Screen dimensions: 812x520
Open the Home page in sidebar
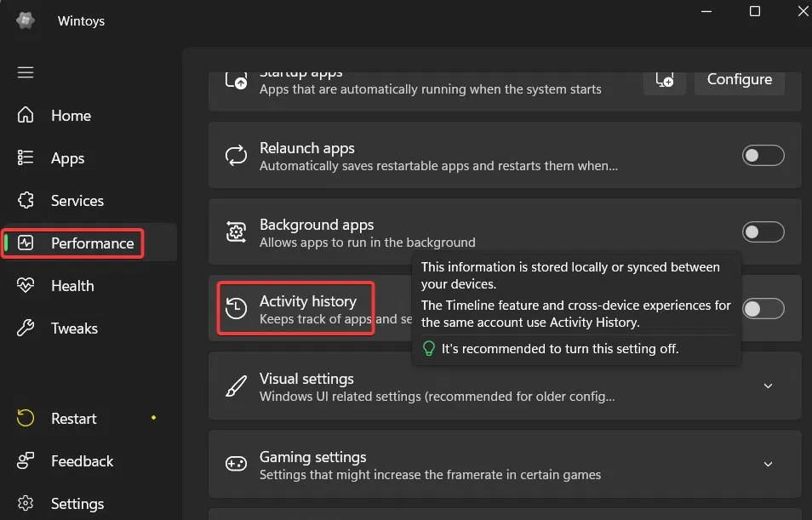coord(70,116)
